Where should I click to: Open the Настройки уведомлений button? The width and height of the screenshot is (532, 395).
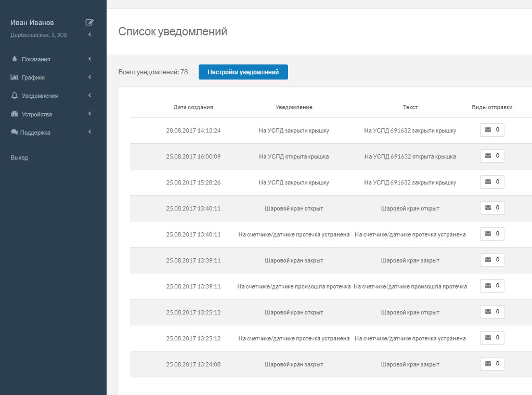[x=243, y=72]
